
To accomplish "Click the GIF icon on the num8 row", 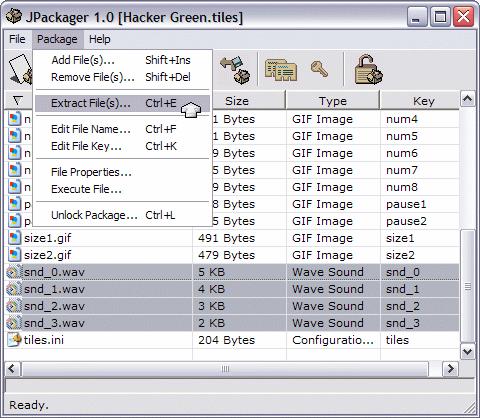I will [x=14, y=187].
